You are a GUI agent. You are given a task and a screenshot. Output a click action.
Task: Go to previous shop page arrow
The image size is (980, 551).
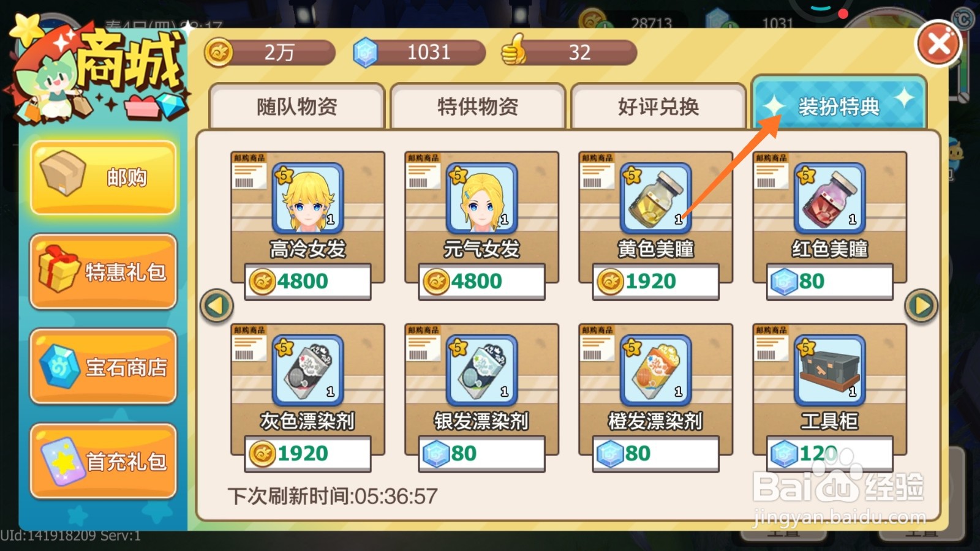[x=217, y=305]
